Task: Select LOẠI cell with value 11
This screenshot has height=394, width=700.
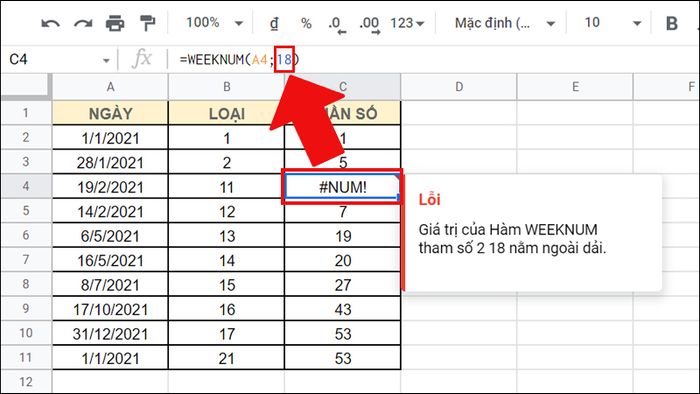Action: [x=226, y=187]
